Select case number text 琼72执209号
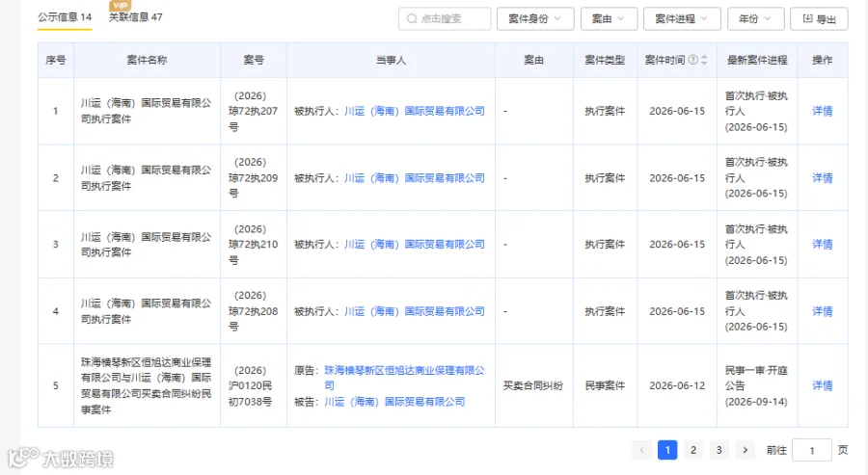The image size is (868, 475). pos(253,178)
